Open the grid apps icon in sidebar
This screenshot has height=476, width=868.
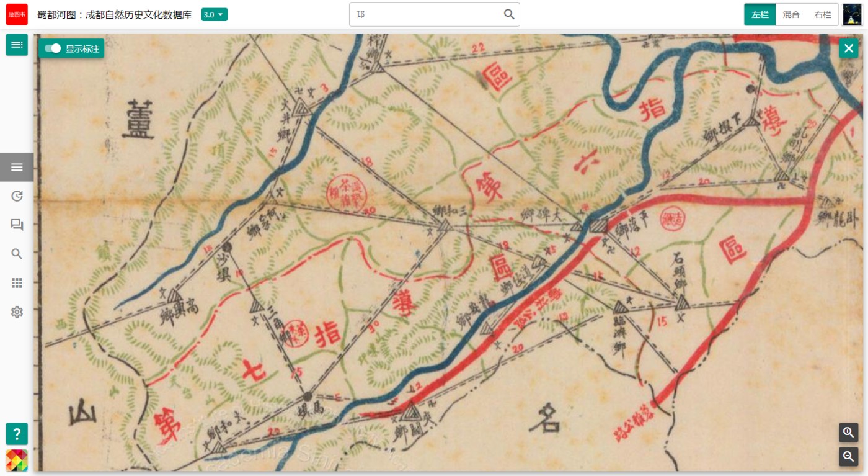17,283
